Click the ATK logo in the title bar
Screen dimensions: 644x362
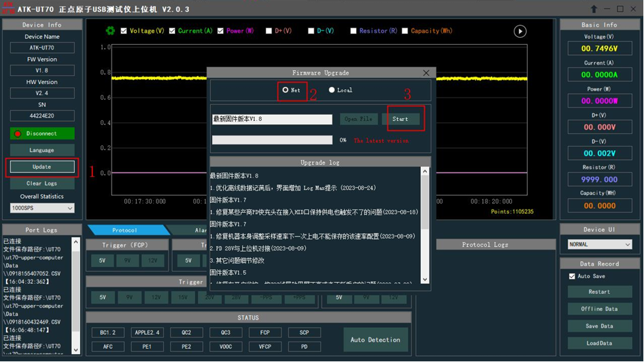pos(9,9)
